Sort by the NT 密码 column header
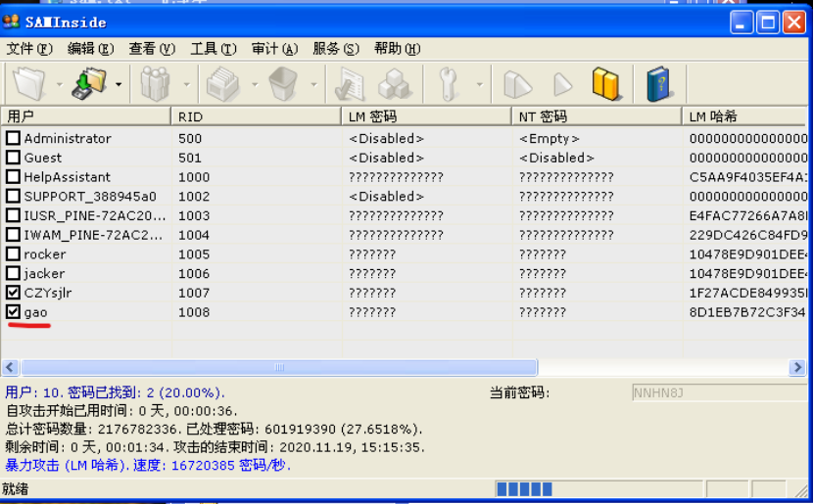This screenshot has width=814, height=504. tap(597, 116)
